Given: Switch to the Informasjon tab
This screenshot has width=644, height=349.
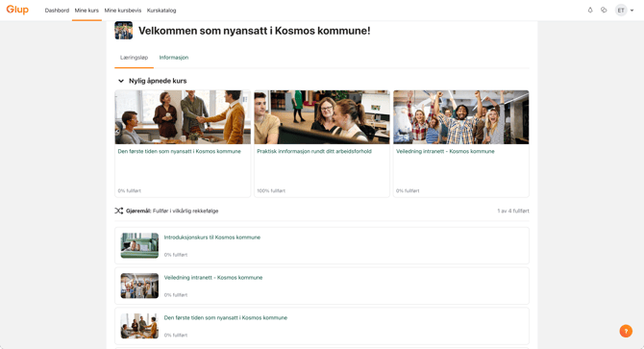Looking at the screenshot, I should point(174,58).
